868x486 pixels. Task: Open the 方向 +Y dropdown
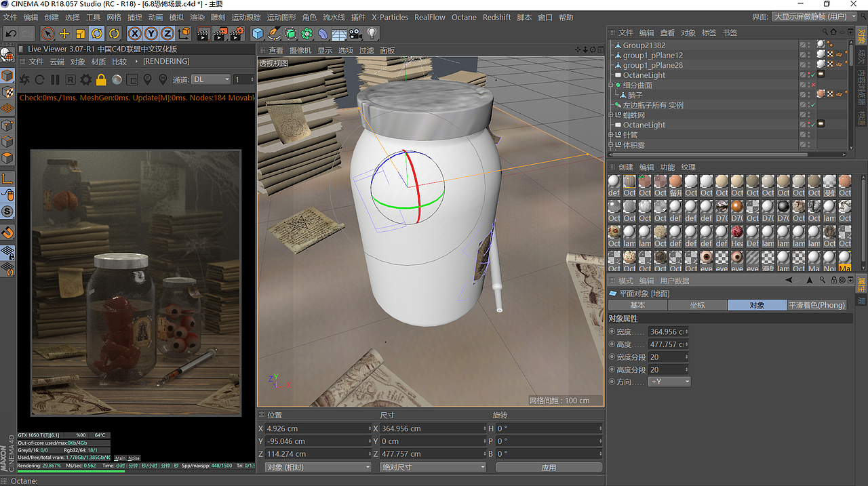[669, 382]
